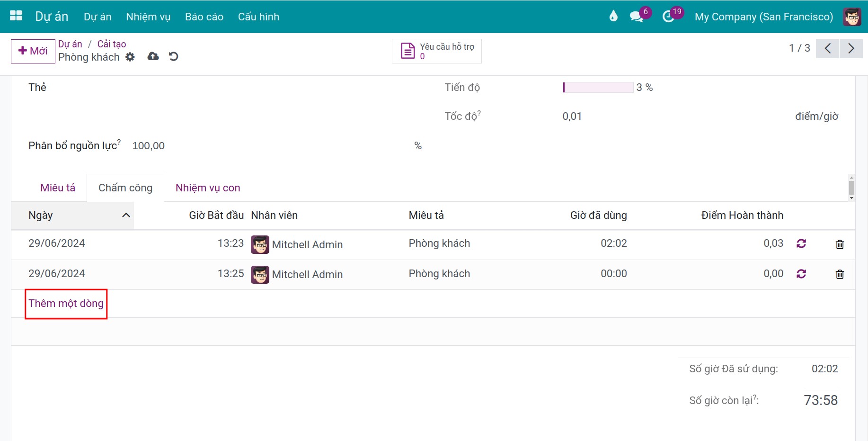This screenshot has width=868, height=441.
Task: Go to previous record arrow
Action: click(828, 48)
